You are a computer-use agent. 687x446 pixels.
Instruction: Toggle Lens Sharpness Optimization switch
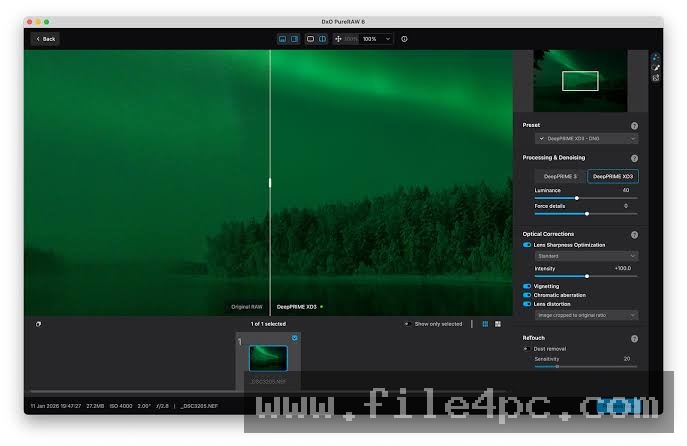527,245
